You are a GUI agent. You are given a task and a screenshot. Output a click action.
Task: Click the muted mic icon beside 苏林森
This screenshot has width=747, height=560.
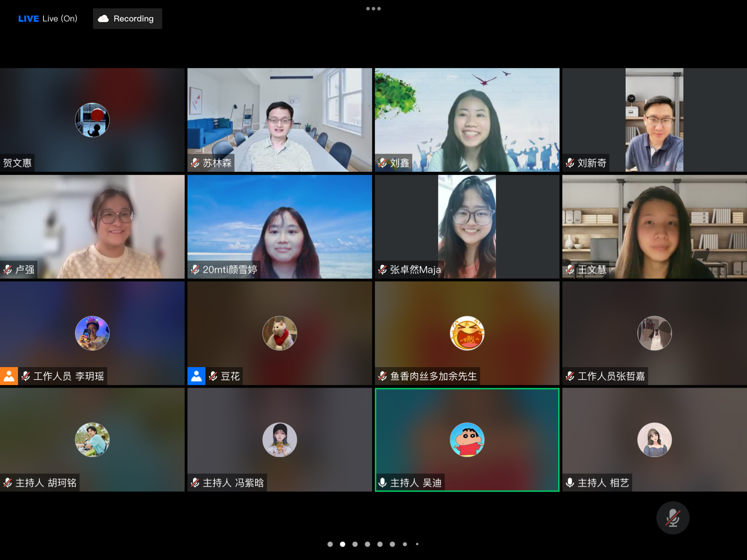pos(195,163)
